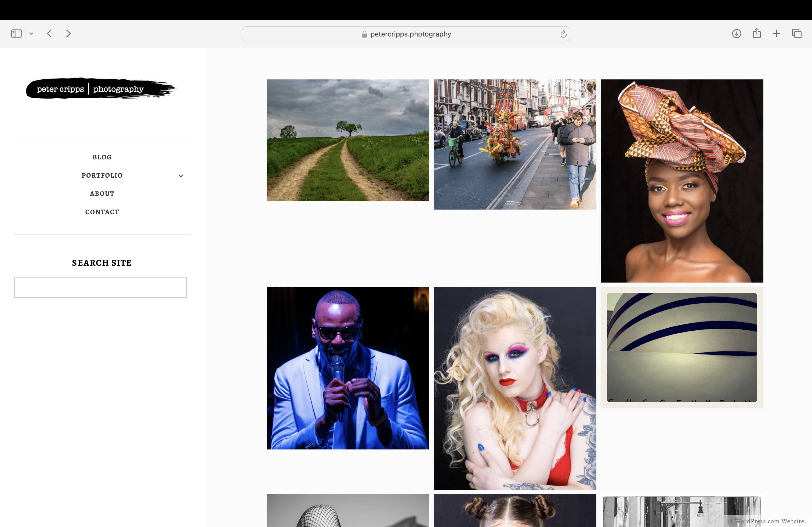The height and width of the screenshot is (527, 812).
Task: Open the Share menu icon
Action: point(756,33)
